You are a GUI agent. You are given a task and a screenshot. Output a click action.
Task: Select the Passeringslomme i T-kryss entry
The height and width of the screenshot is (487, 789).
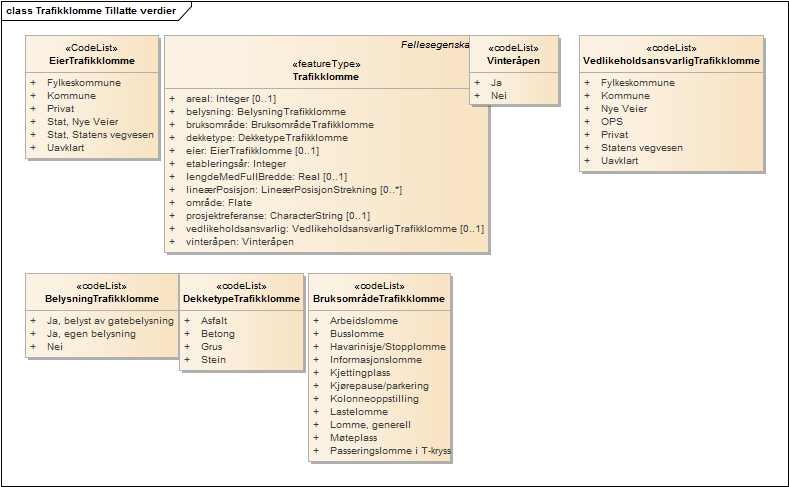click(390, 451)
